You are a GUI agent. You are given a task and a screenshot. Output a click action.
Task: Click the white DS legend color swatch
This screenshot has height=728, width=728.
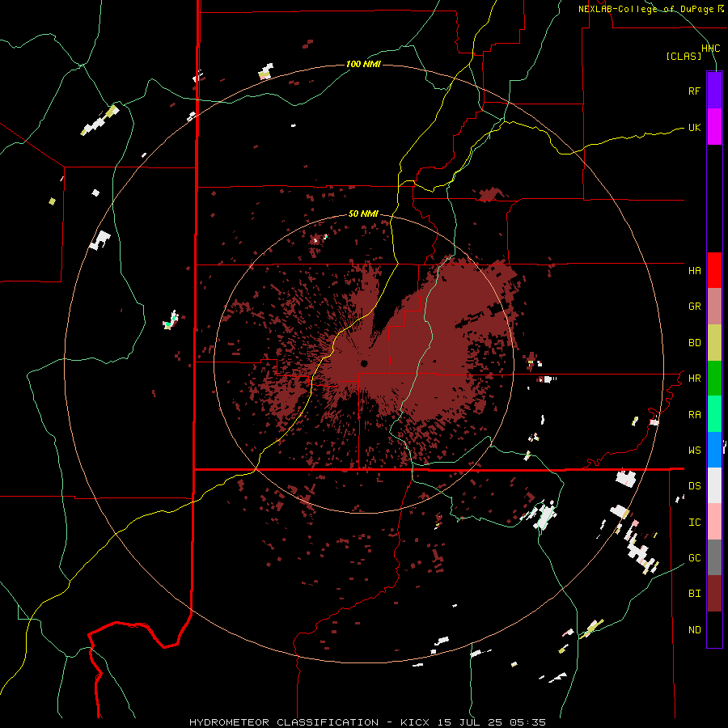pyautogui.click(x=714, y=485)
